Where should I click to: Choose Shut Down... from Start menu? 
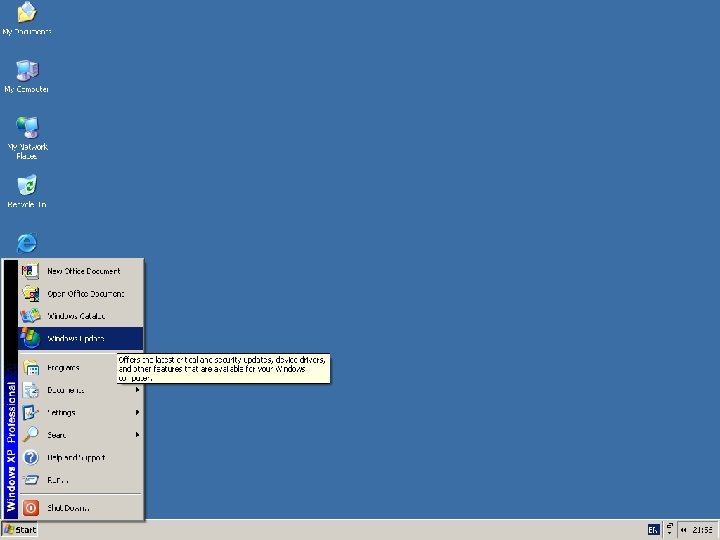[x=80, y=508]
